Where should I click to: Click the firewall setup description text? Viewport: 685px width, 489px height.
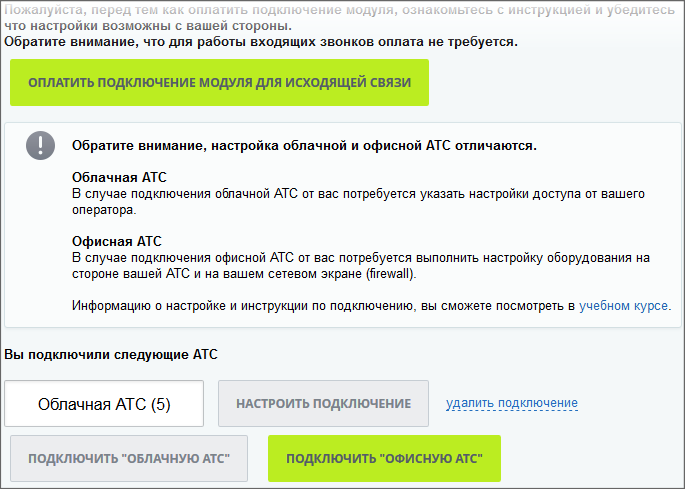point(361,266)
